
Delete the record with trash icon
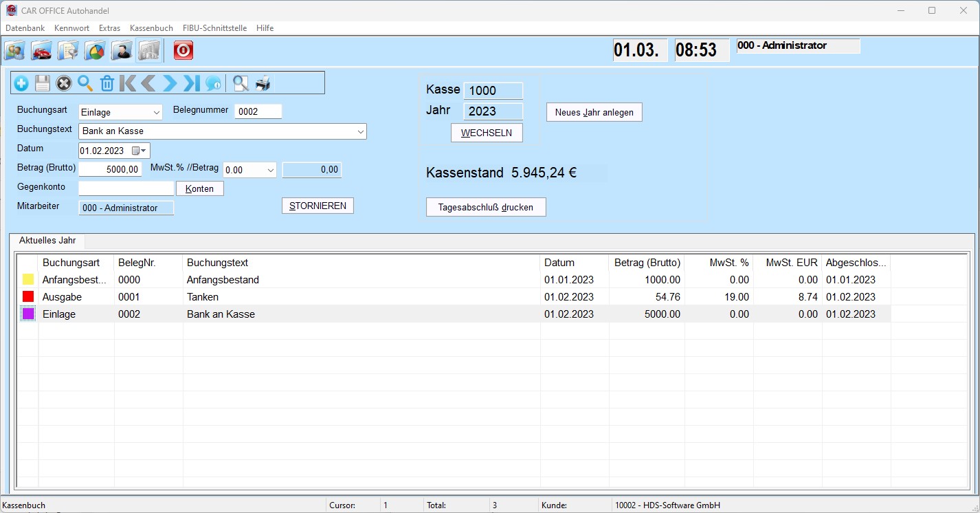coord(107,84)
